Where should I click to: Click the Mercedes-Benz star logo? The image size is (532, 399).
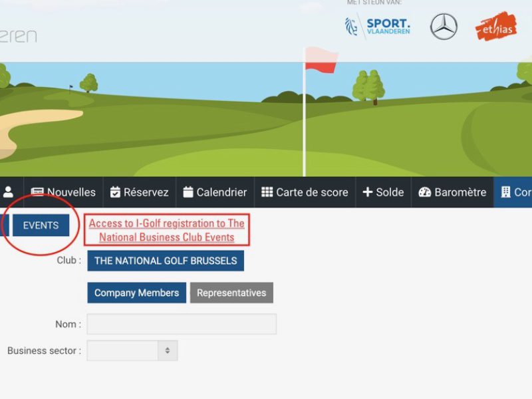coord(444,27)
